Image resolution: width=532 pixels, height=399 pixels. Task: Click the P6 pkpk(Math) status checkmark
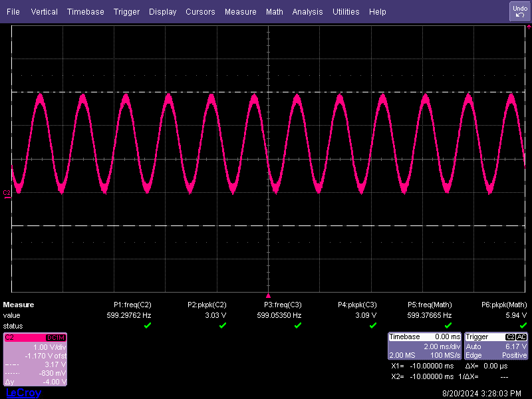523,325
